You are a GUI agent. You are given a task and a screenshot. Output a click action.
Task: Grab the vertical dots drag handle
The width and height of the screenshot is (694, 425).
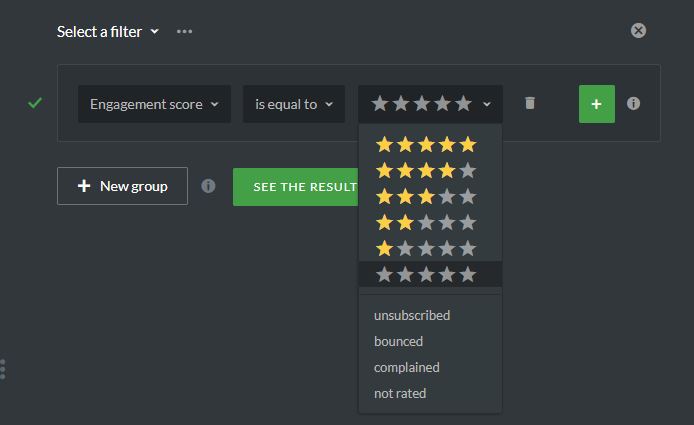(3, 369)
